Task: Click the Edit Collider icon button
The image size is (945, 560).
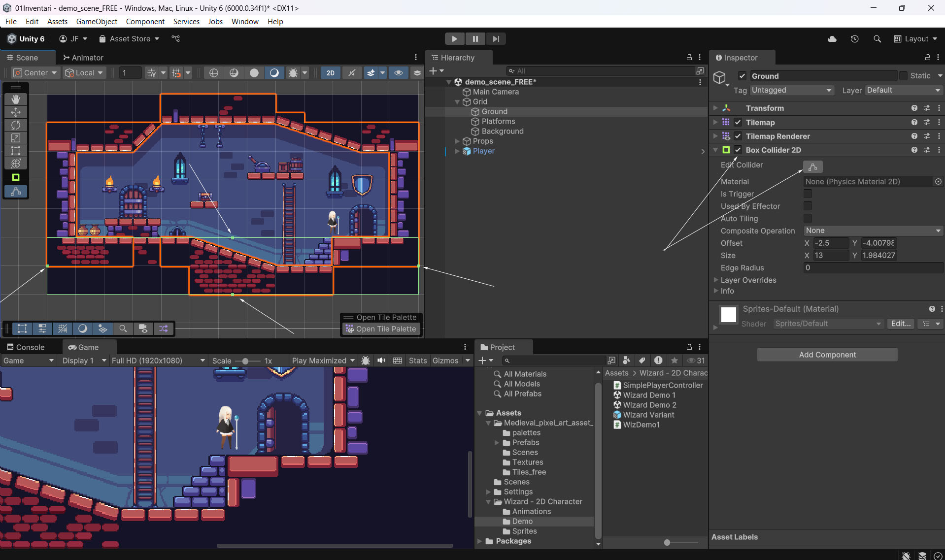Action: click(x=812, y=167)
